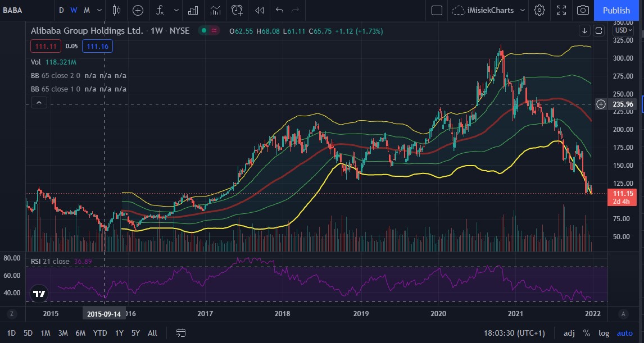Select the W weekly interval
Image resolution: width=644 pixels, height=343 pixels.
tap(74, 10)
